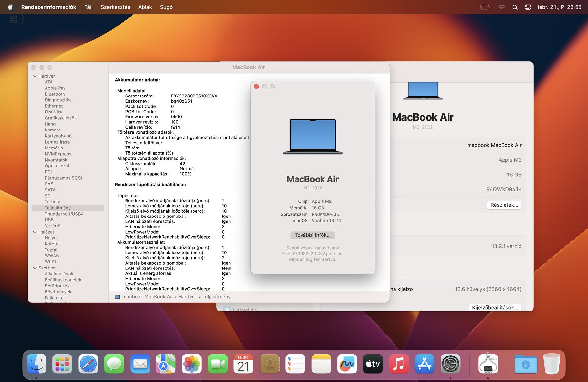The image size is (588, 382).
Task: Open the Trash in the Dock
Action: point(552,364)
